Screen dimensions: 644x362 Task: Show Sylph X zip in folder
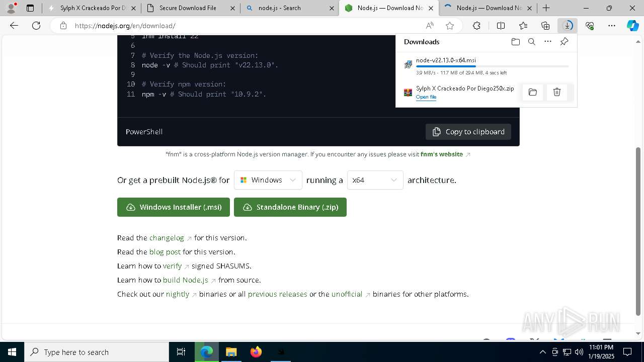click(533, 92)
